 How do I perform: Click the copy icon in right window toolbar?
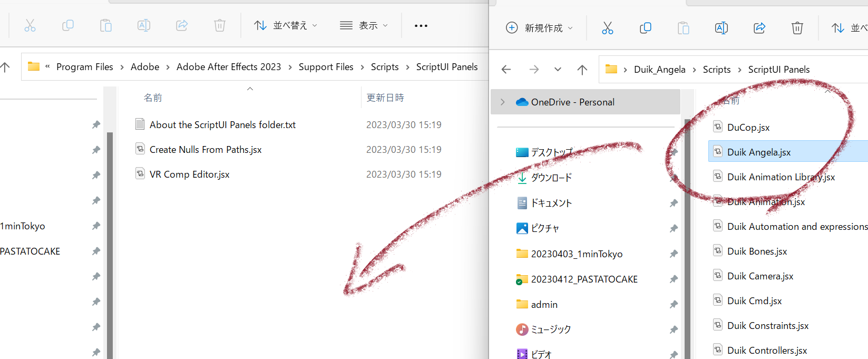645,28
